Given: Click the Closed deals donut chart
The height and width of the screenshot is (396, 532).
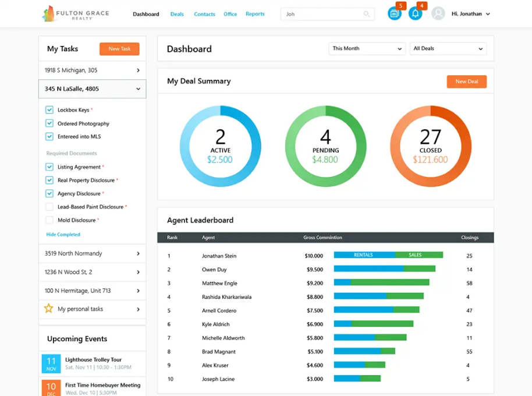Looking at the screenshot, I should (x=431, y=146).
